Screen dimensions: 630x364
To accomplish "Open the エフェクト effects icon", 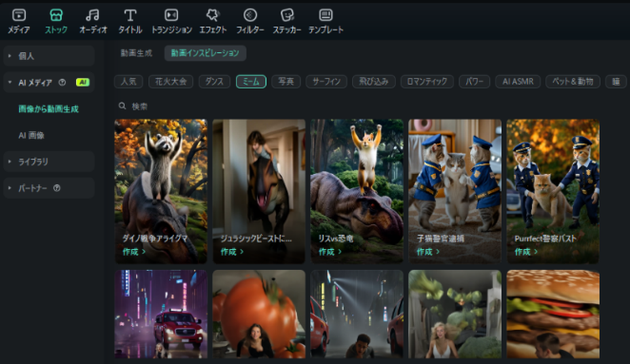I will [x=212, y=15].
